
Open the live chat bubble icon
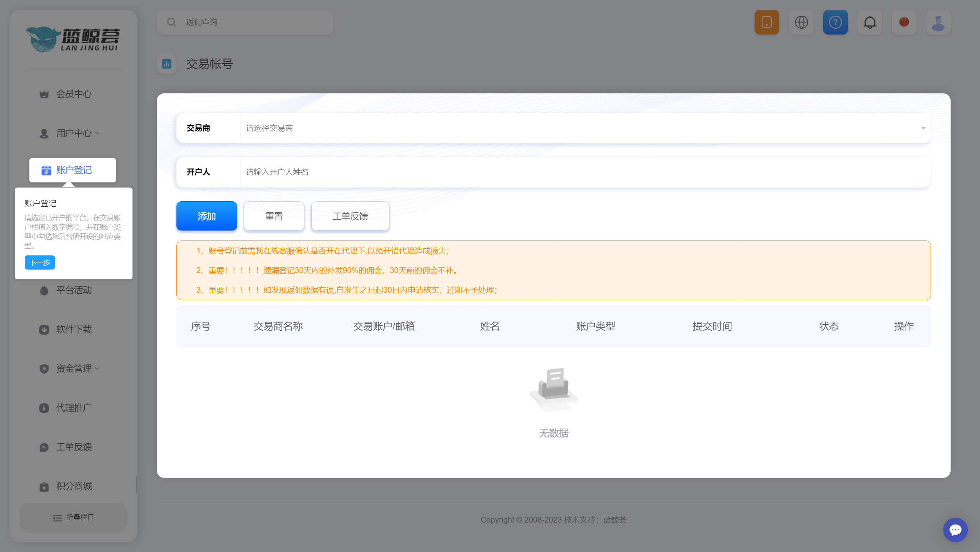[x=955, y=530]
